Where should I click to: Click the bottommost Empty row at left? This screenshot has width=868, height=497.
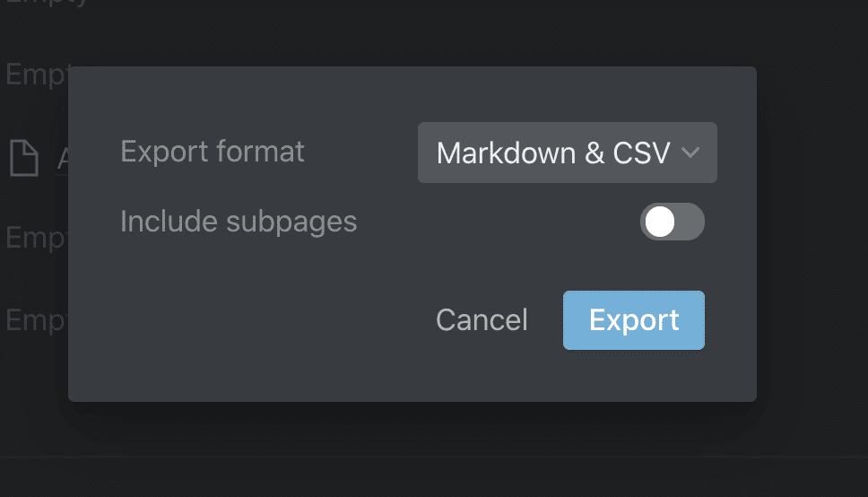coord(36,320)
